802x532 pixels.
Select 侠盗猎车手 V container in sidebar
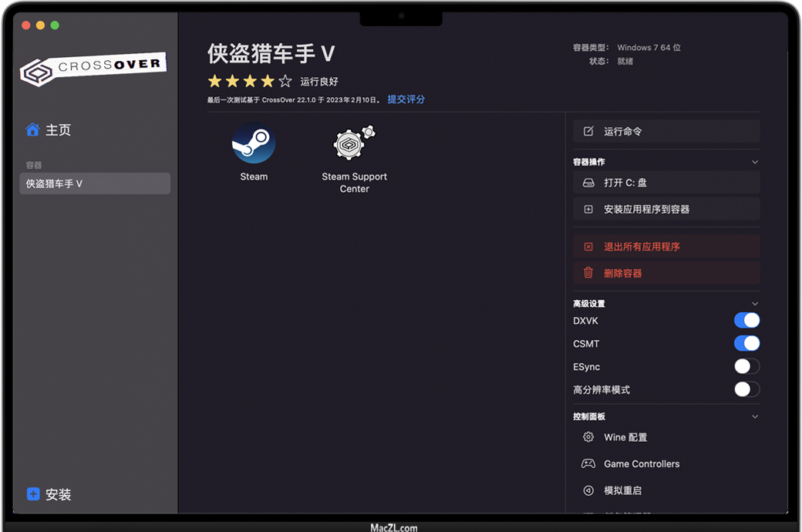click(x=94, y=184)
